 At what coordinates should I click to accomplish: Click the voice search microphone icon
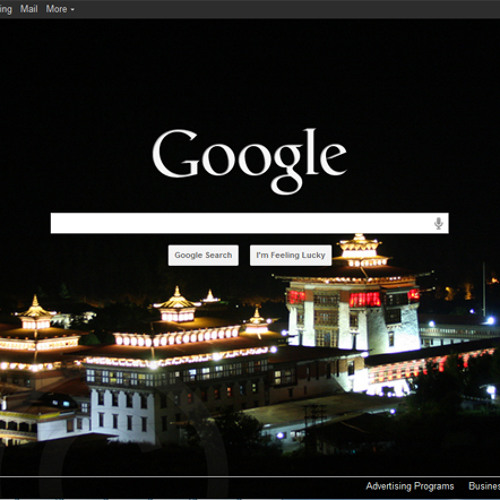438,223
